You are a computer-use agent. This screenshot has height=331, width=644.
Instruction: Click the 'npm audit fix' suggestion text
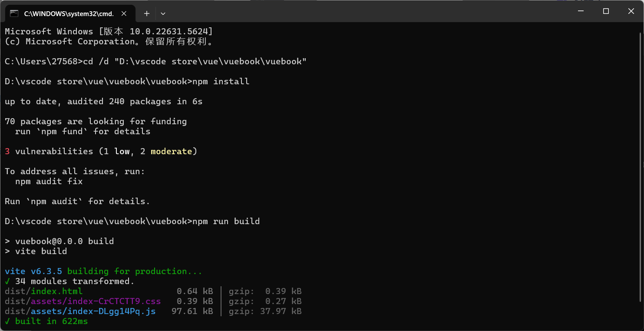click(49, 181)
